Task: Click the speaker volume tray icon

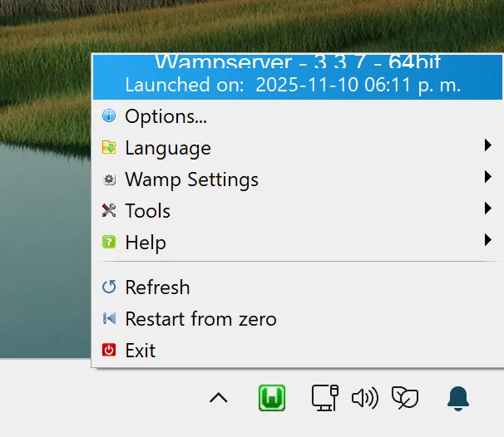Action: tap(364, 398)
